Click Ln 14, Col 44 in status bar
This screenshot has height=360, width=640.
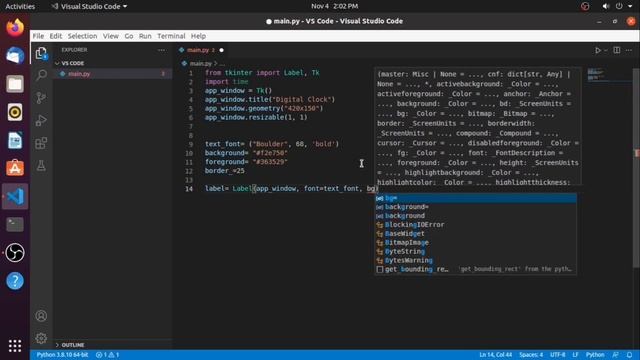point(496,355)
